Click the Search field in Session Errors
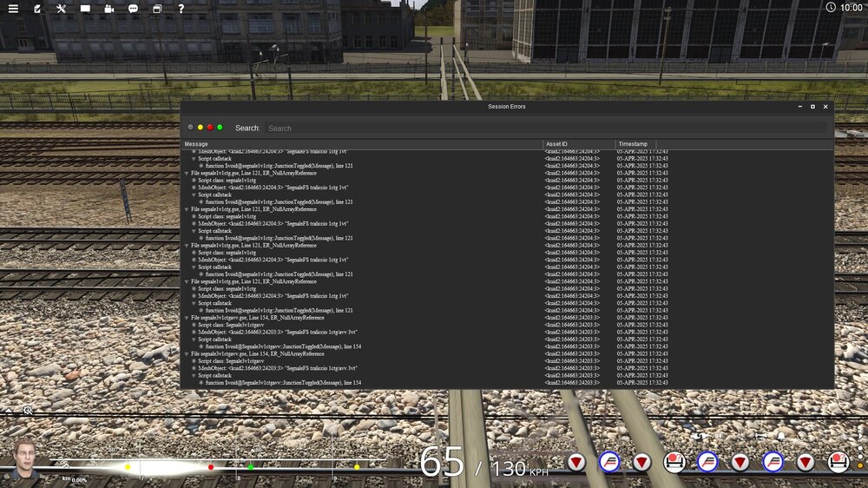Screen dimensions: 868x488 click(546, 128)
